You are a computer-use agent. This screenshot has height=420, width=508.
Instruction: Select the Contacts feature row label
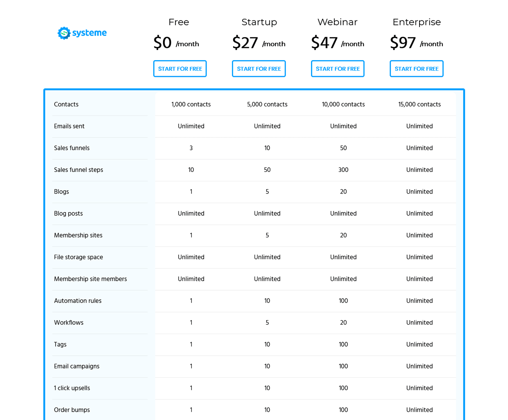pyautogui.click(x=66, y=104)
